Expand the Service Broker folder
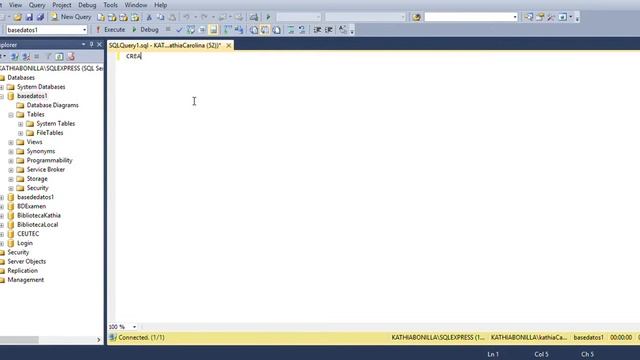Image resolution: width=640 pixels, height=360 pixels. 11,170
